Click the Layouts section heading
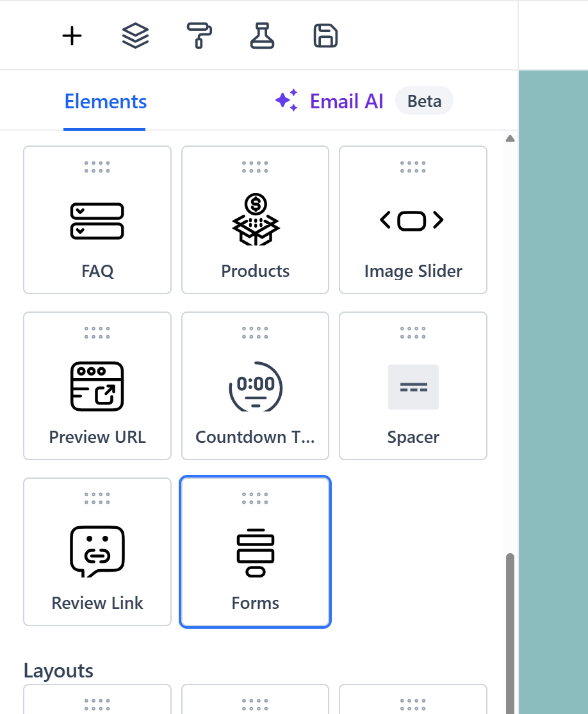This screenshot has height=714, width=588. point(58,670)
